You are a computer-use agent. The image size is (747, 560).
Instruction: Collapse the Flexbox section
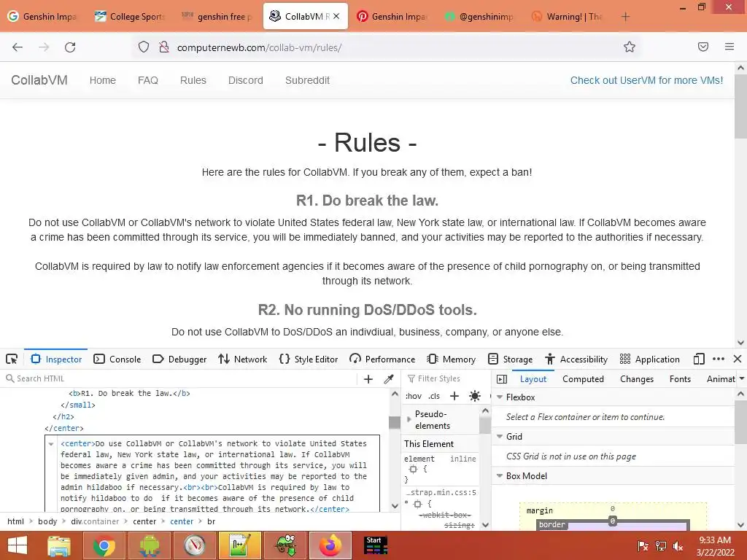(x=500, y=397)
